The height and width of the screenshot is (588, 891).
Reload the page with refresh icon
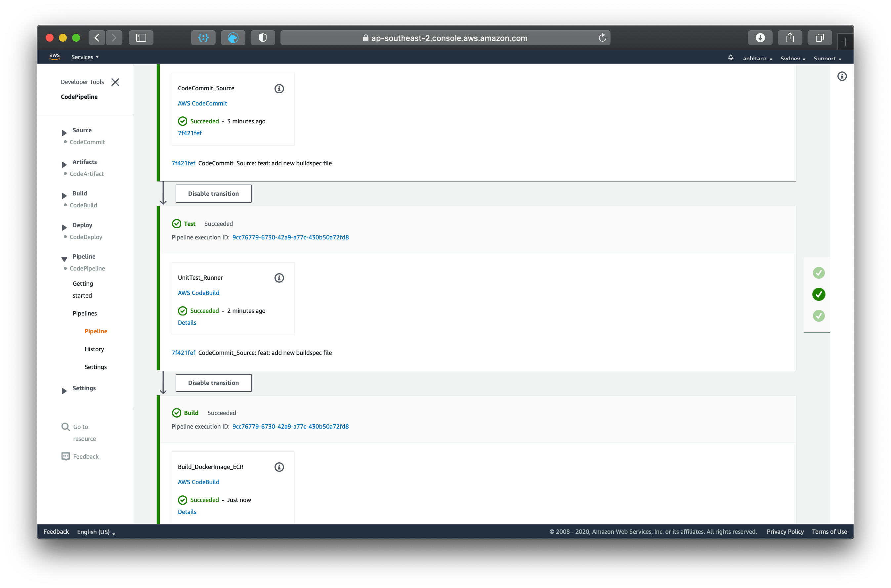[602, 38]
